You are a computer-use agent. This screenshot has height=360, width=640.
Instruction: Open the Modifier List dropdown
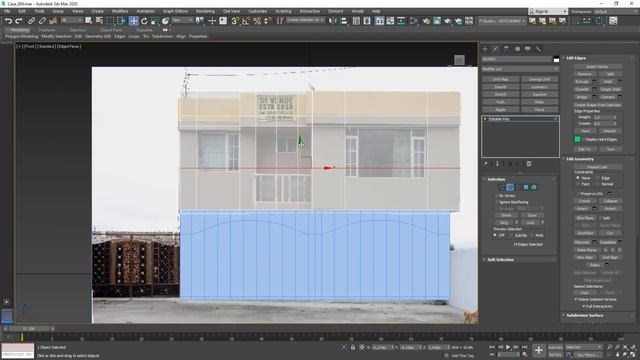point(520,69)
